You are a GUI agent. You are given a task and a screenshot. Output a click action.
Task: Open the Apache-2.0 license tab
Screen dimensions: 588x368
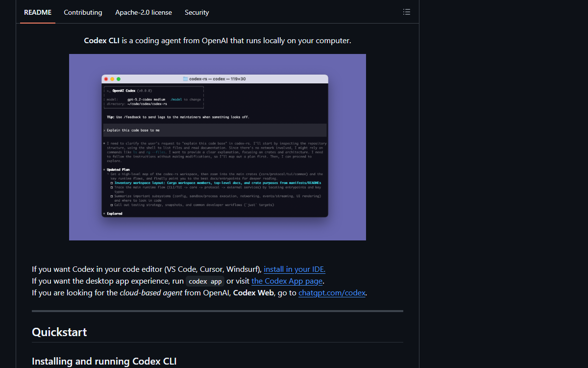[x=144, y=12]
